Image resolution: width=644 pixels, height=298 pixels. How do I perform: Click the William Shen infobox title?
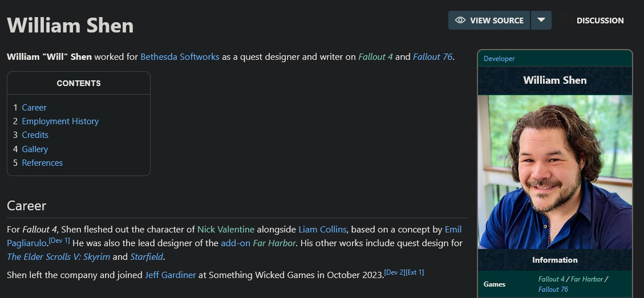555,80
